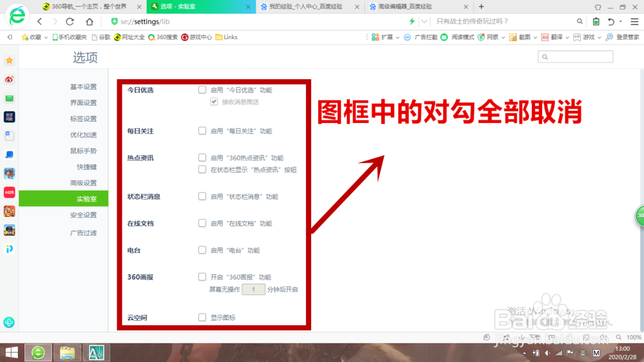This screenshot has width=644, height=362.
Task: Expand the 网银 dropdown
Action: pos(503,37)
